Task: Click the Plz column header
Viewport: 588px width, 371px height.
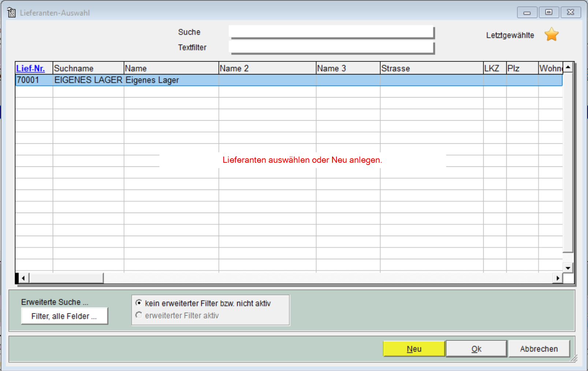Action: pyautogui.click(x=522, y=68)
